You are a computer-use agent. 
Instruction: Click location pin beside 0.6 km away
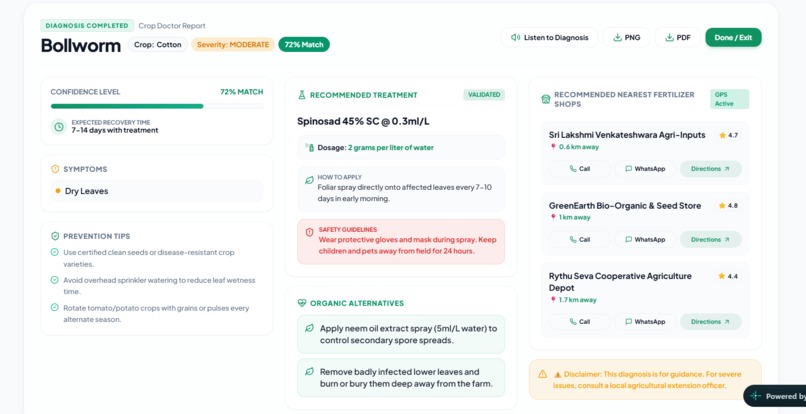coord(553,147)
